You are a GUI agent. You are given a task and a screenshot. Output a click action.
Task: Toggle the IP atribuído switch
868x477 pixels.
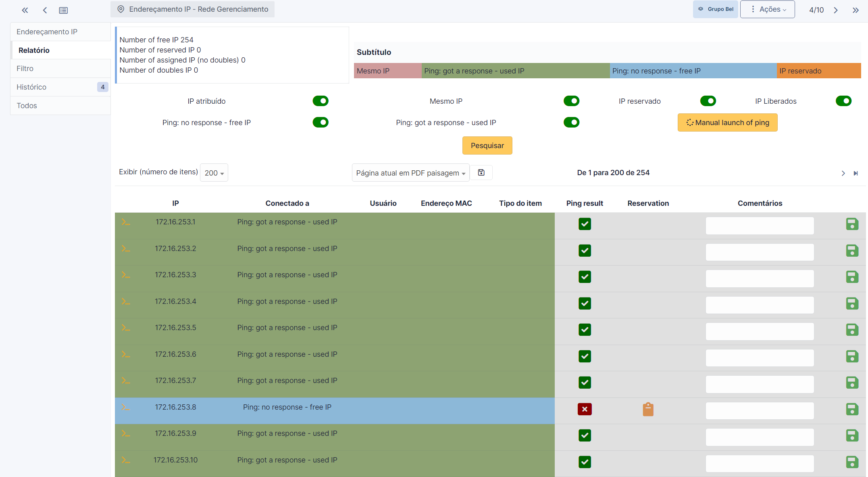321,101
